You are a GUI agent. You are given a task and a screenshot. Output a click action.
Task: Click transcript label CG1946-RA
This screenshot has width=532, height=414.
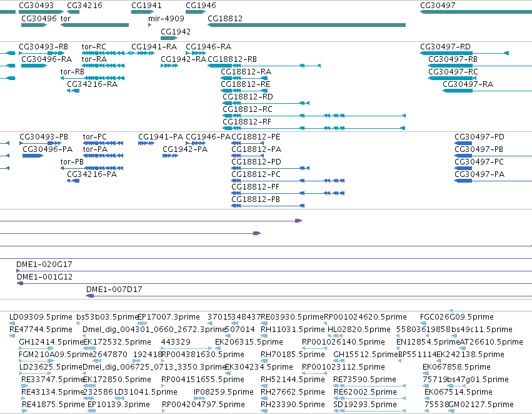coord(208,47)
